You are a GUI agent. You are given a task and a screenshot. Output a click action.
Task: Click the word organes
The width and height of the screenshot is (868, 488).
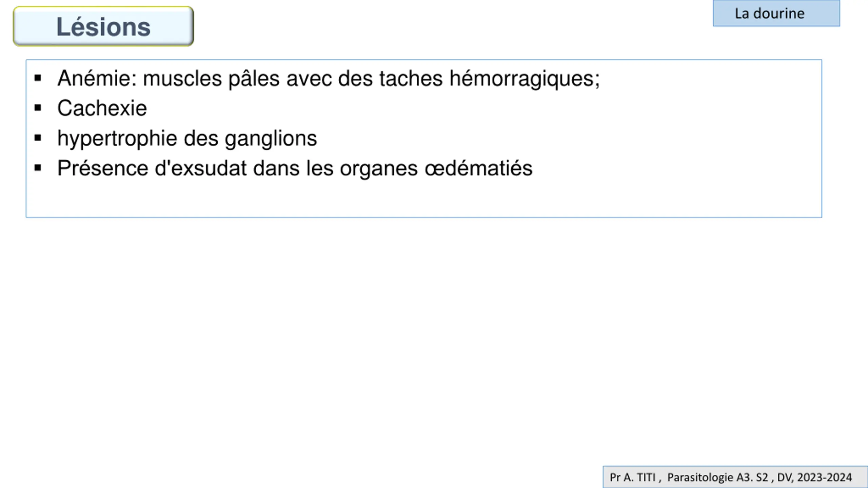point(379,169)
